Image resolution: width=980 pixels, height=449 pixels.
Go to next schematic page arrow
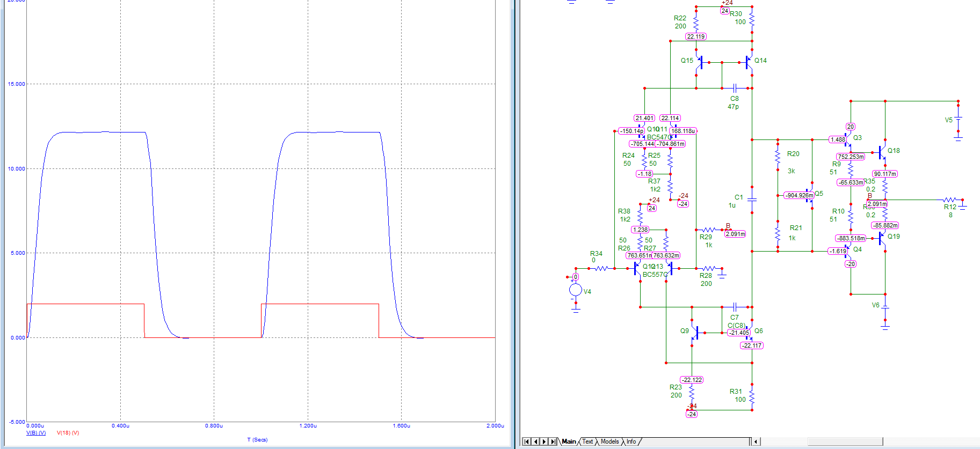coord(544,441)
